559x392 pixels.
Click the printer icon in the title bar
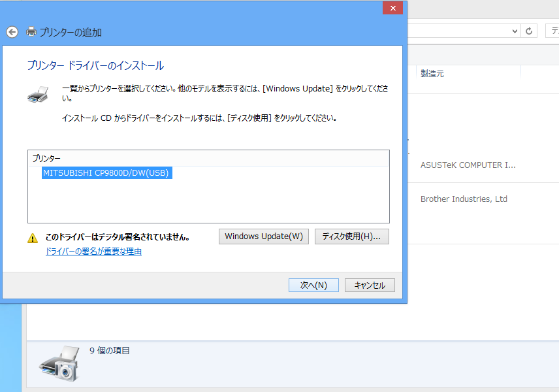[31, 32]
